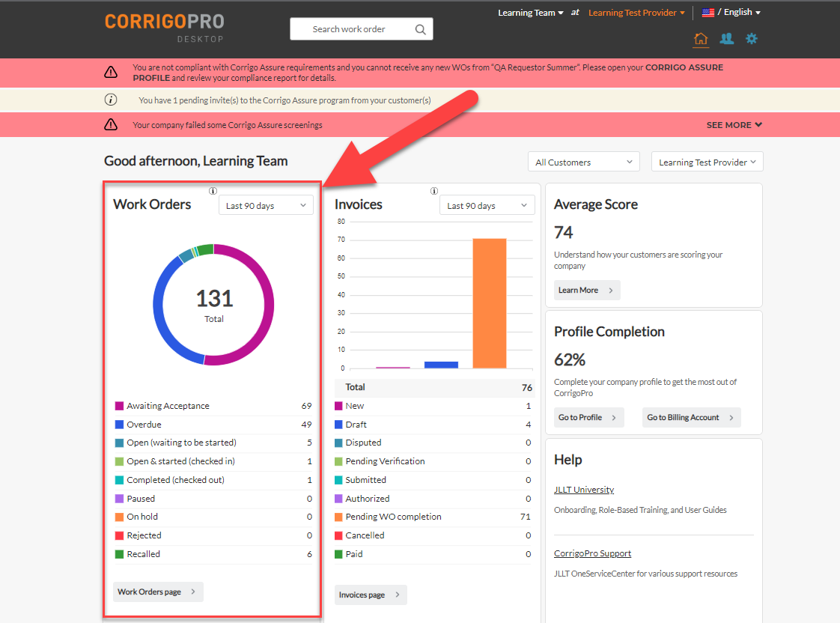Open the Invoices Last 90 days dropdown

[487, 206]
